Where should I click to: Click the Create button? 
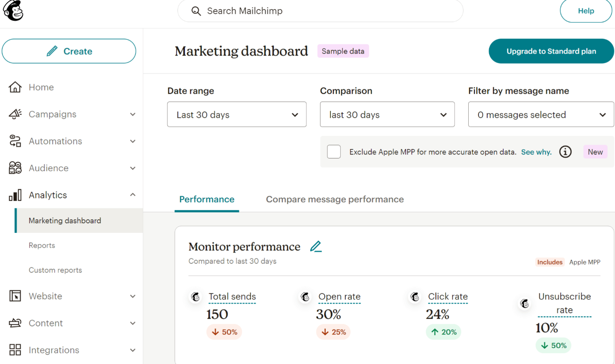click(x=69, y=51)
